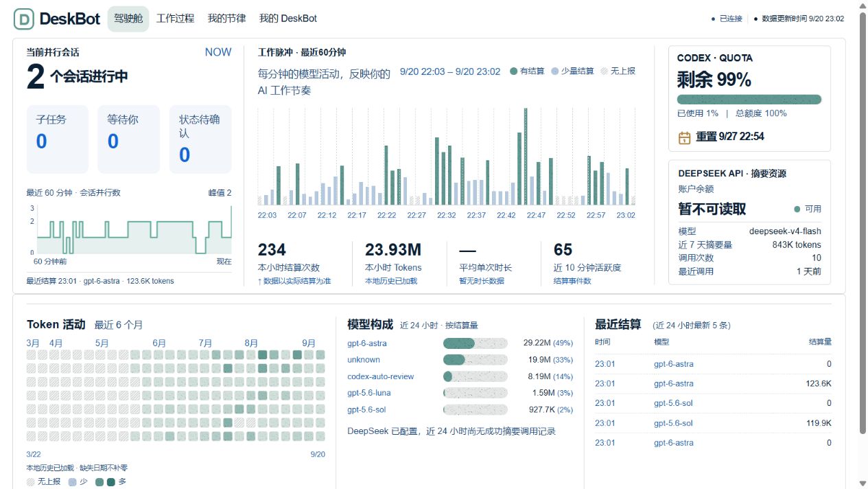Screen dimensions: 868x489
Task: Click the 65 activity value
Action: (x=563, y=250)
